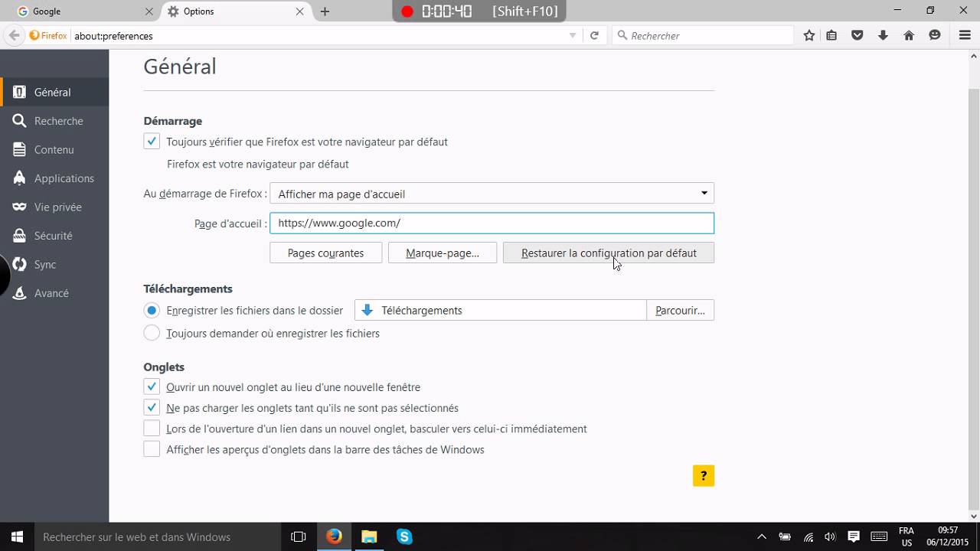
Task: Click the Page d'accueil URL field
Action: coord(492,223)
